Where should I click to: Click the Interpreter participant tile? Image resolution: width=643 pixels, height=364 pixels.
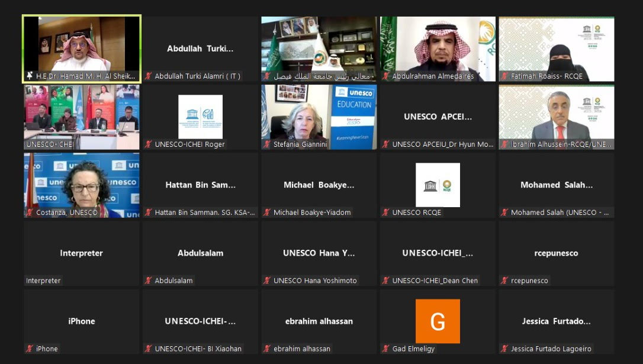[x=81, y=253]
